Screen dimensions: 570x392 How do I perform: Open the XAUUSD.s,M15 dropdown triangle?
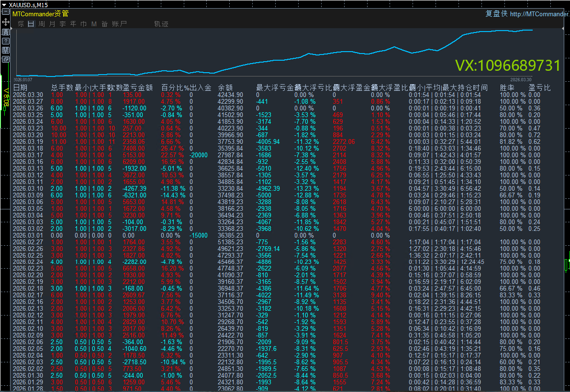point(4,4)
